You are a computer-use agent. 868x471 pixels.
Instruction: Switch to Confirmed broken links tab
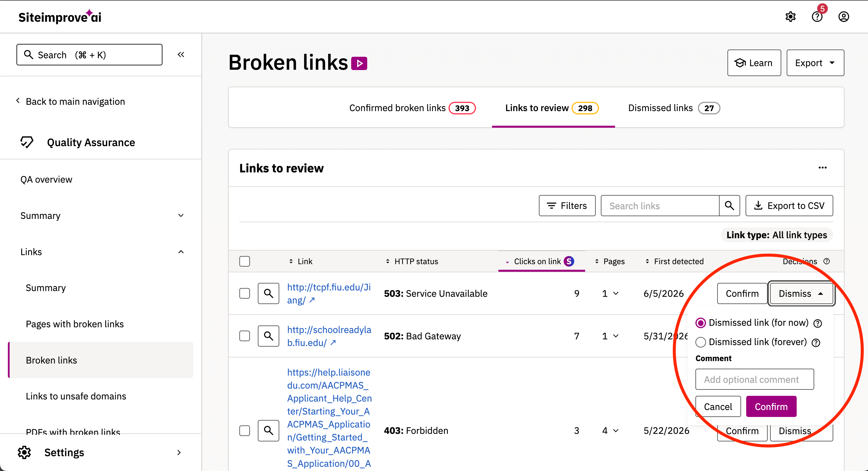413,108
